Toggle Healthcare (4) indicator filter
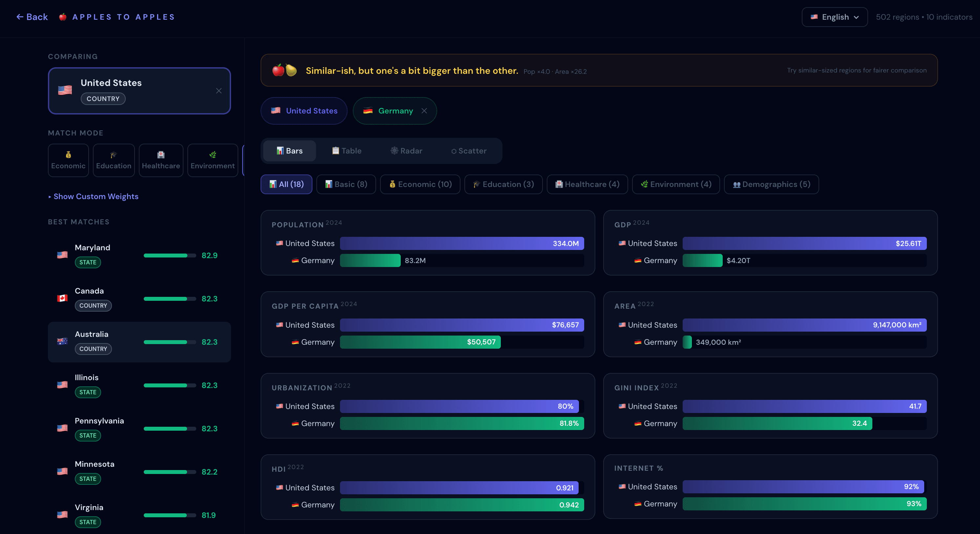The height and width of the screenshot is (534, 980). [587, 184]
